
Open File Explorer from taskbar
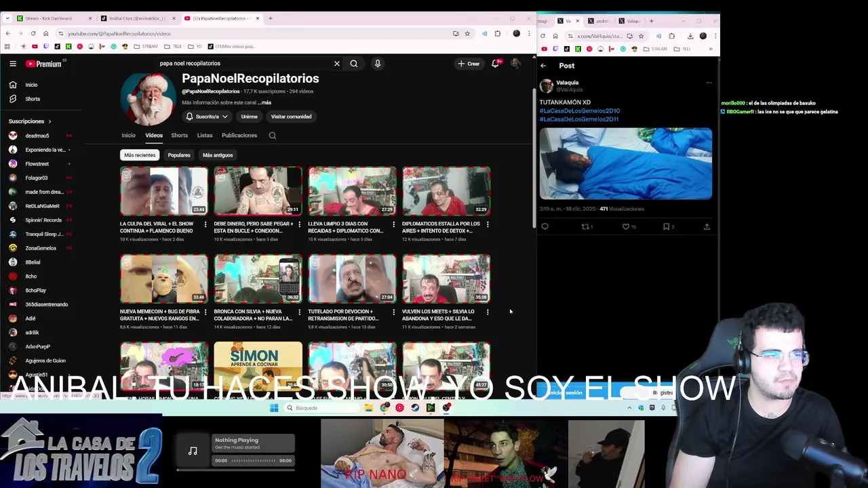(x=368, y=408)
